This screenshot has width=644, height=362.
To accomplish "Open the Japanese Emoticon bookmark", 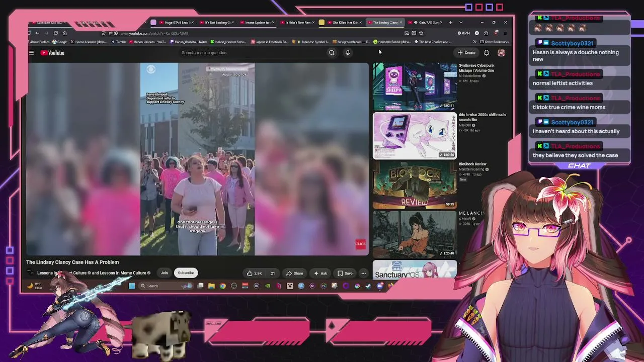I will (270, 42).
